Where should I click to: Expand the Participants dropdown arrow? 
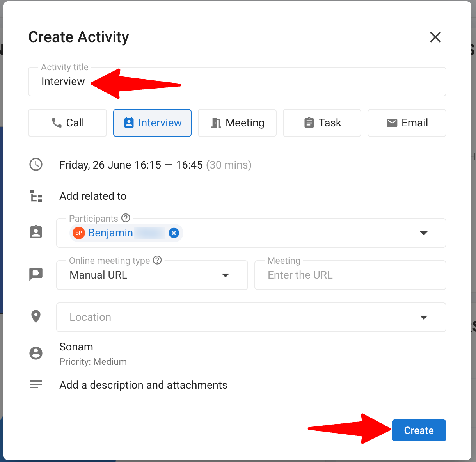tap(424, 233)
